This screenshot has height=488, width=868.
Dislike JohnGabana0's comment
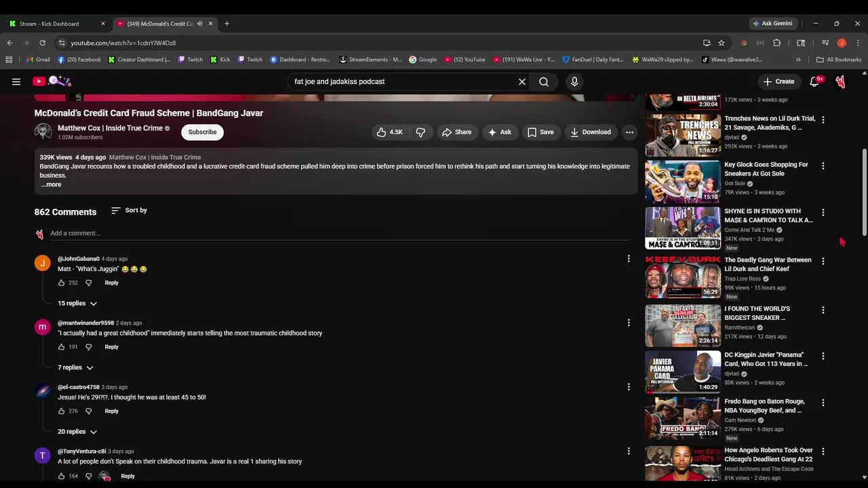pos(88,283)
